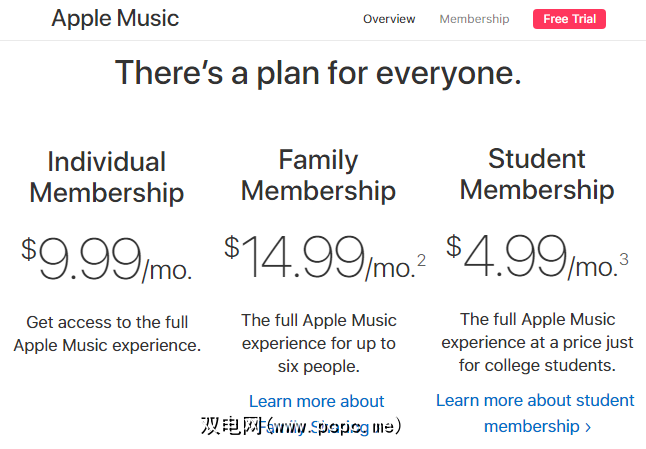The image size is (646, 449).
Task: Open the Overview tab
Action: (x=389, y=19)
